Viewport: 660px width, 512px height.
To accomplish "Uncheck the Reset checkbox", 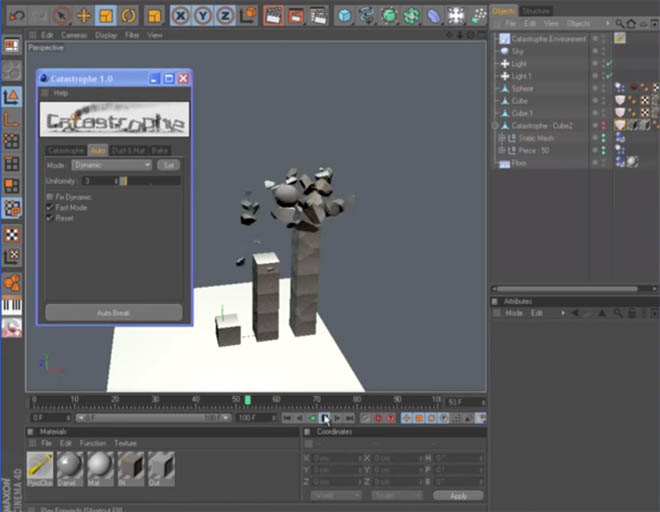I will (x=50, y=218).
